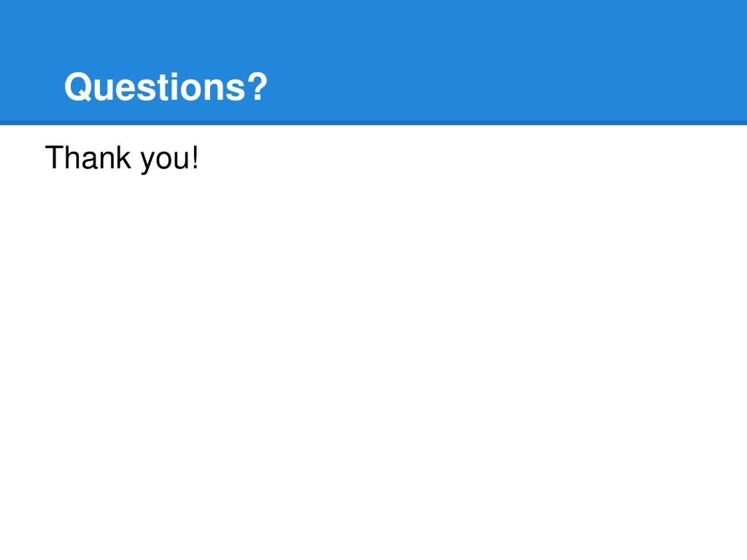The image size is (747, 560).
Task: Click the letter "y" in you
Action: (147, 163)
